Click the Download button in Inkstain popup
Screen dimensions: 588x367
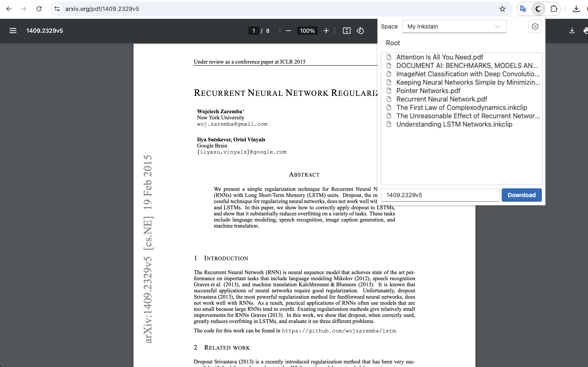pos(522,195)
